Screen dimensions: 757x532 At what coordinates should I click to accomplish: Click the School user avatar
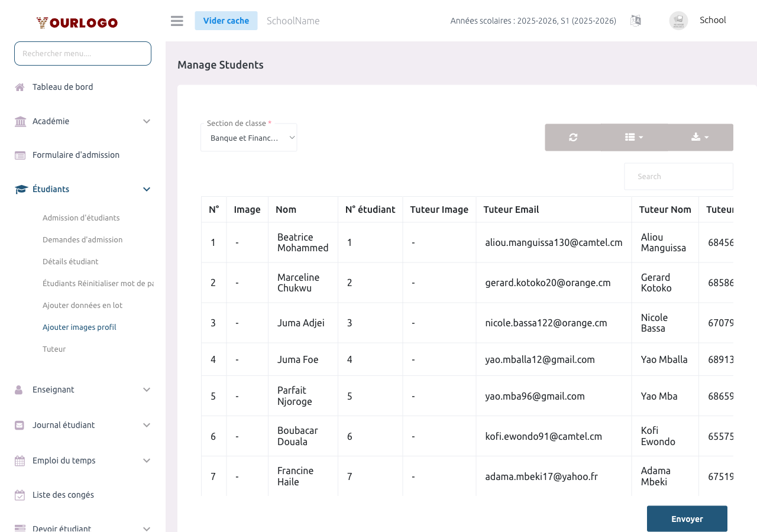[678, 21]
